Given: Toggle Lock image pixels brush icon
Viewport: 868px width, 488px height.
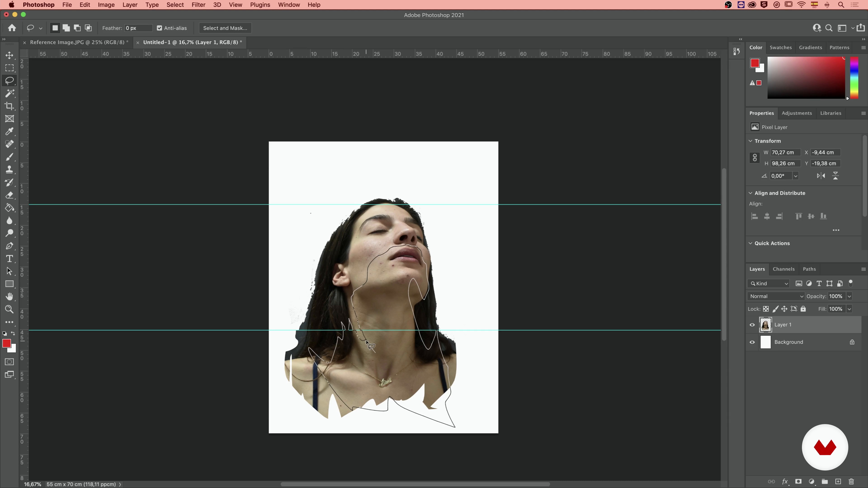Looking at the screenshot, I should coord(775,309).
